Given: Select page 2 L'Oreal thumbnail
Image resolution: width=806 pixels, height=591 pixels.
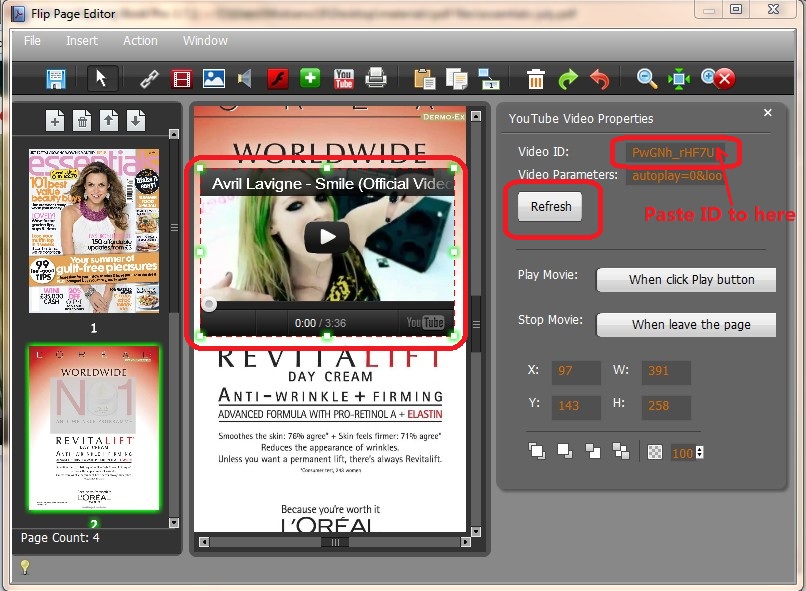Looking at the screenshot, I should 94,429.
